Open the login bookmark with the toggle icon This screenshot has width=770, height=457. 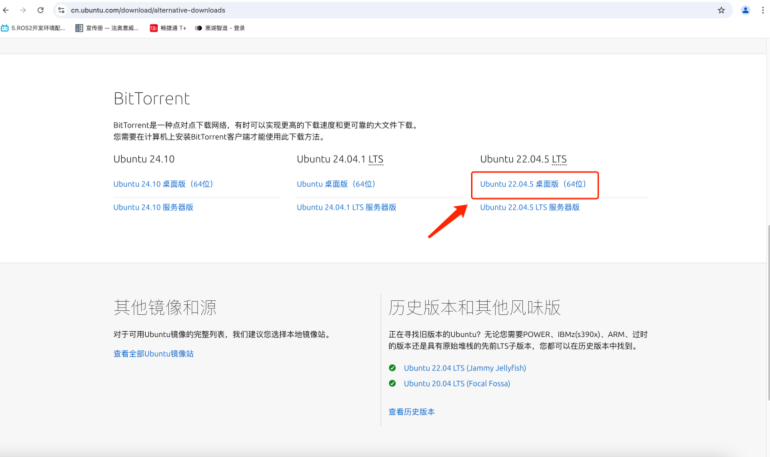(220, 28)
